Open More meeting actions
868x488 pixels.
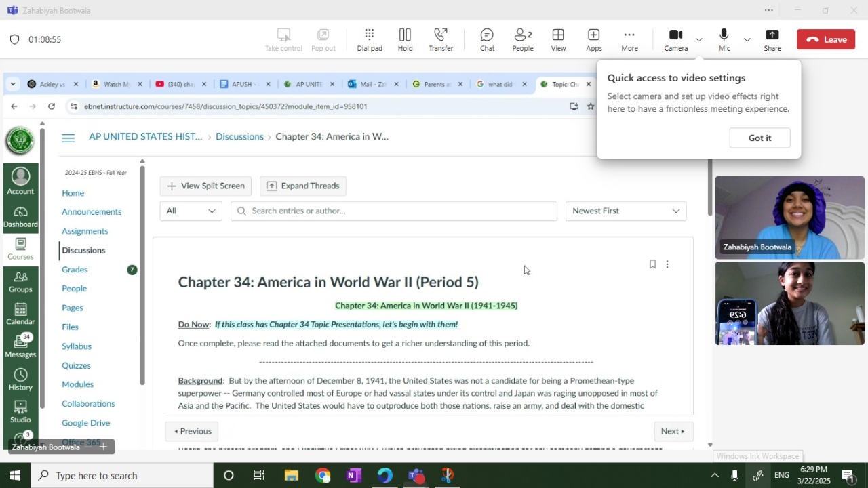629,40
